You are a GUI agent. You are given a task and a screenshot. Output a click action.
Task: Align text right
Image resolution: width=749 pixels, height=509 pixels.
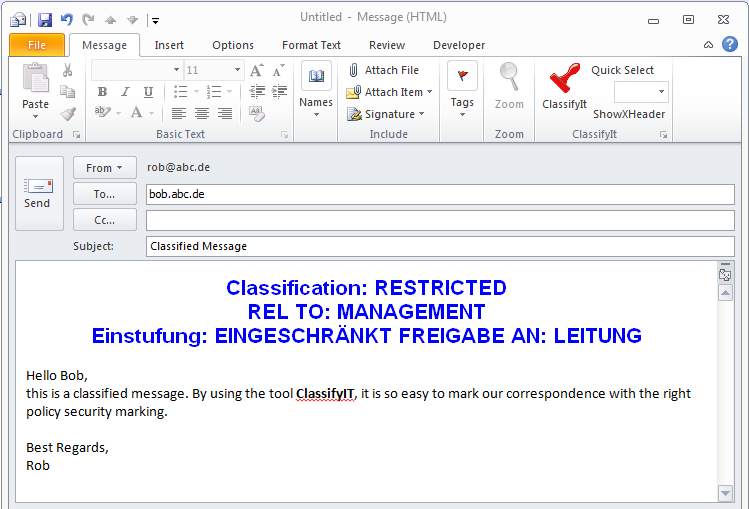pos(225,114)
